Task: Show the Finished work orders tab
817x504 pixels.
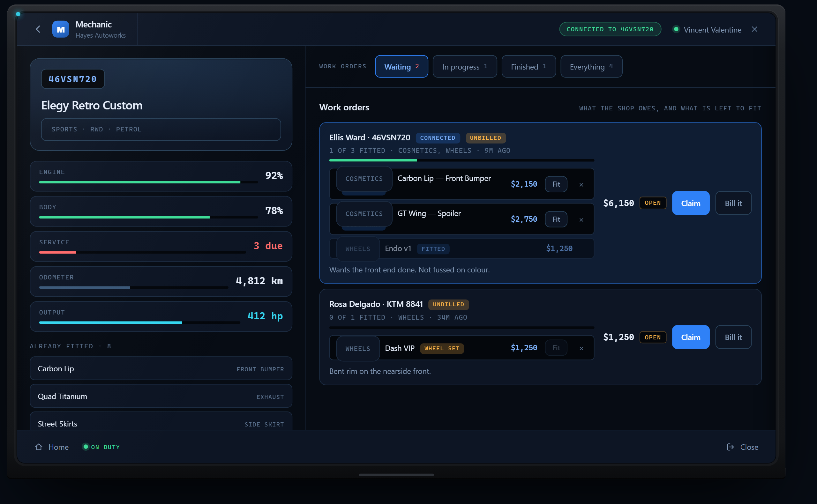Action: point(528,67)
